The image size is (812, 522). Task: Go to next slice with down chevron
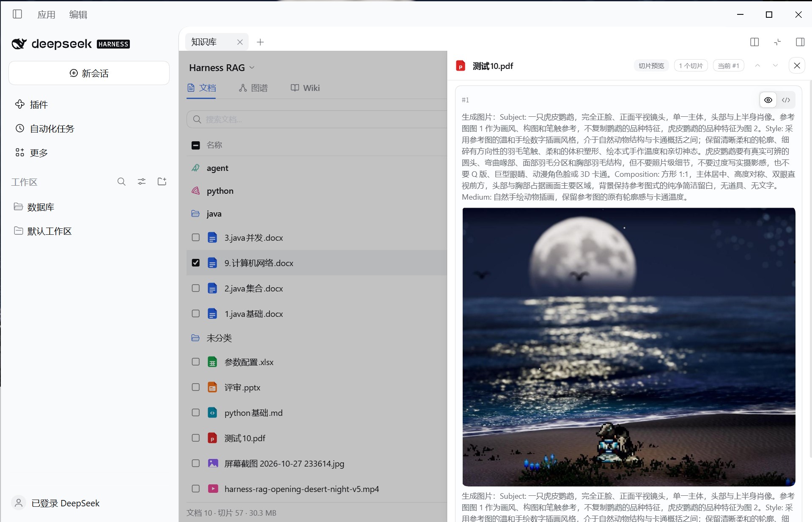(x=775, y=66)
